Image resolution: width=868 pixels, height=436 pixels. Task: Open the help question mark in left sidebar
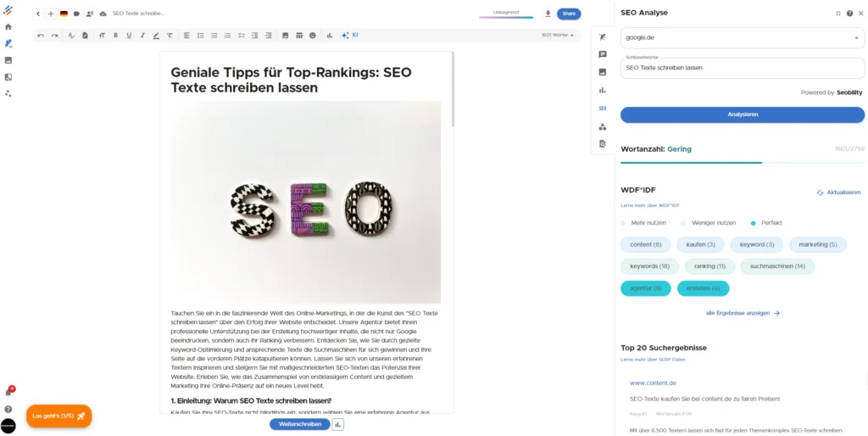tap(8, 409)
